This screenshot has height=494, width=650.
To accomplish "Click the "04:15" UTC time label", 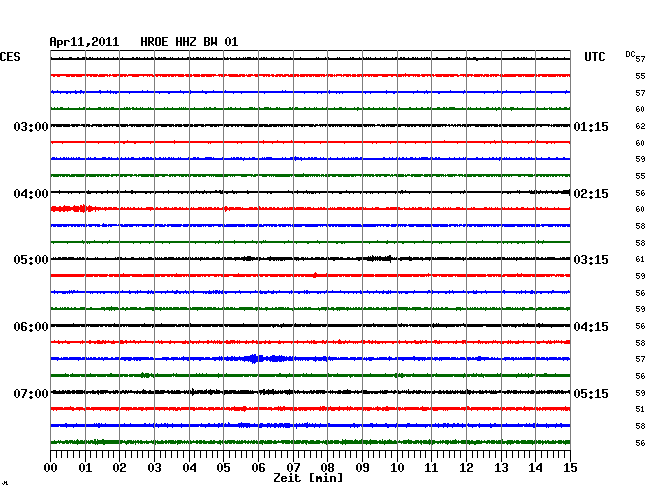I will click(591, 327).
